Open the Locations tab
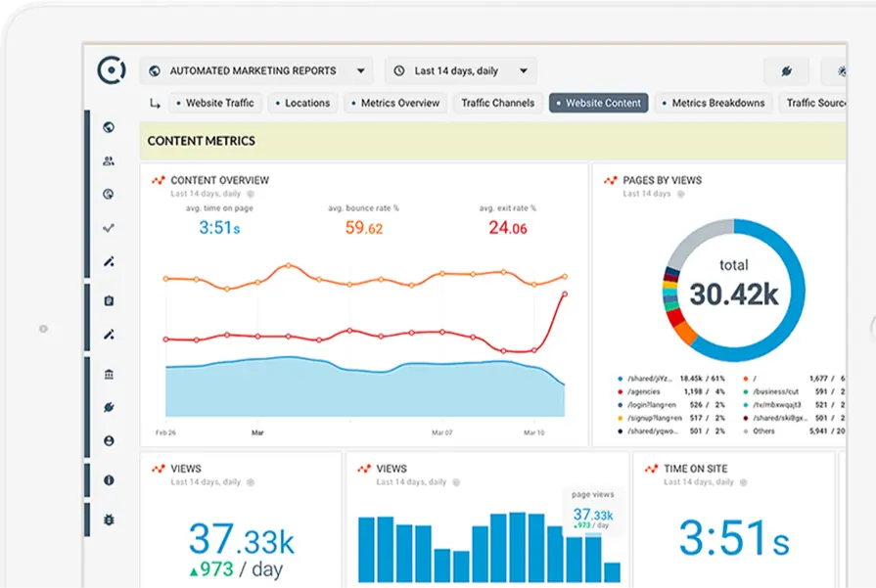 coord(302,104)
